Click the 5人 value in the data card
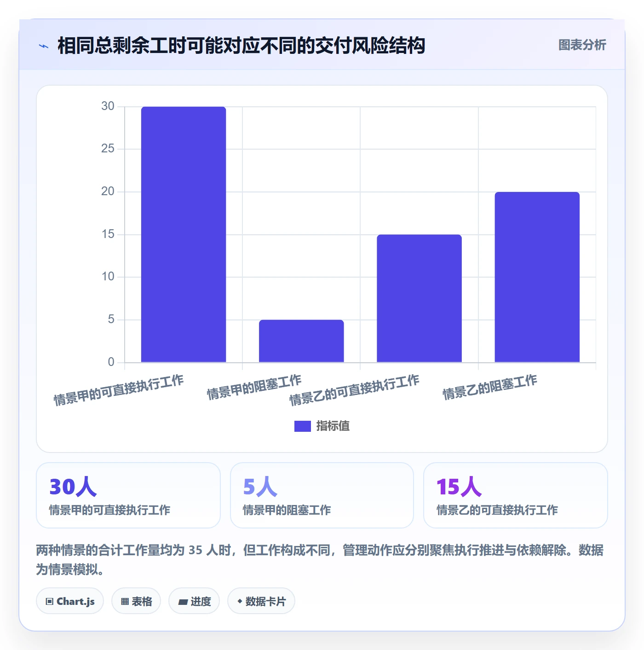 [x=260, y=487]
